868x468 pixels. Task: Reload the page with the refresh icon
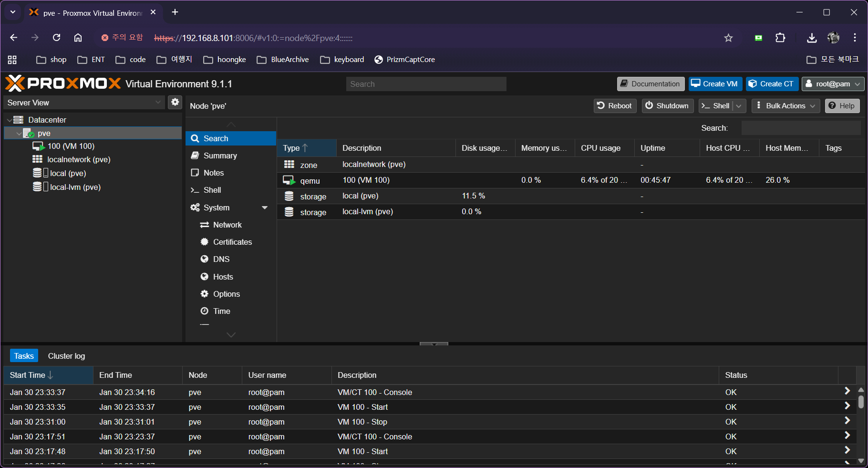[x=56, y=38]
